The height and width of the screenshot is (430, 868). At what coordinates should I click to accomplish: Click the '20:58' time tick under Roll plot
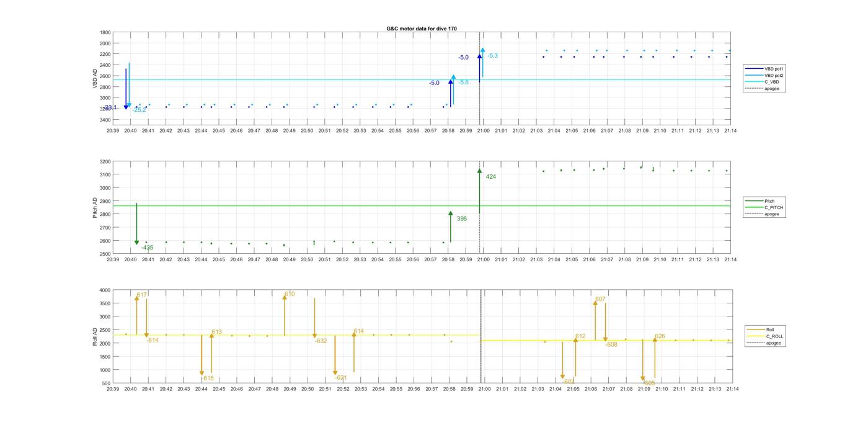click(x=449, y=389)
